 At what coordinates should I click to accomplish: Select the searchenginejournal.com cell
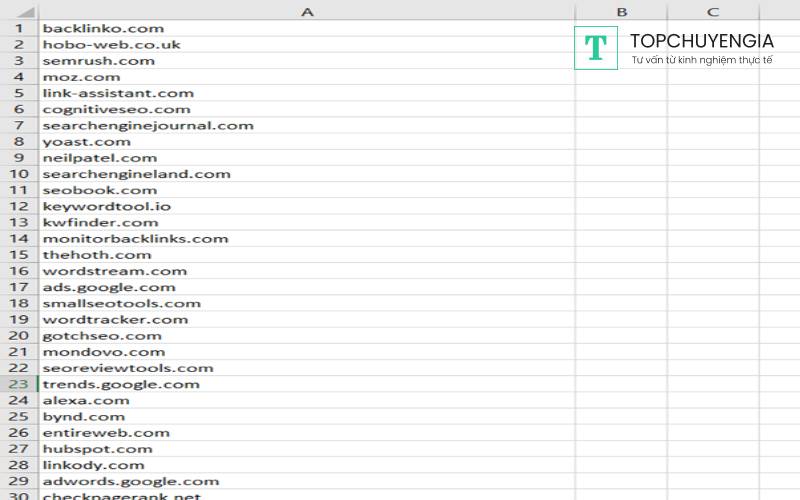pyautogui.click(x=147, y=126)
